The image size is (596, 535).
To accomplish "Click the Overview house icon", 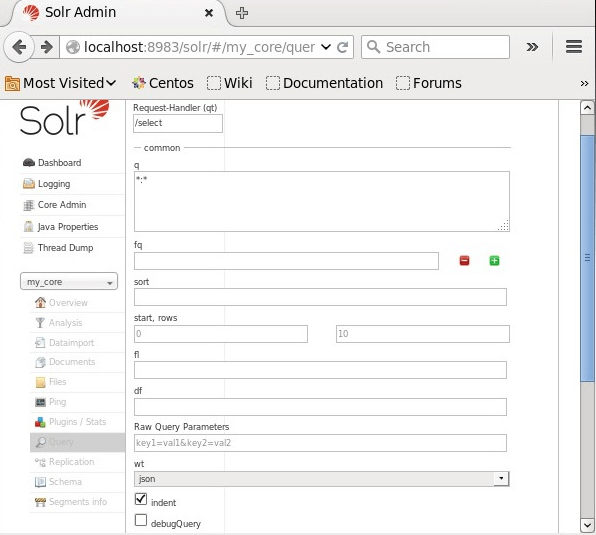I will 40,302.
